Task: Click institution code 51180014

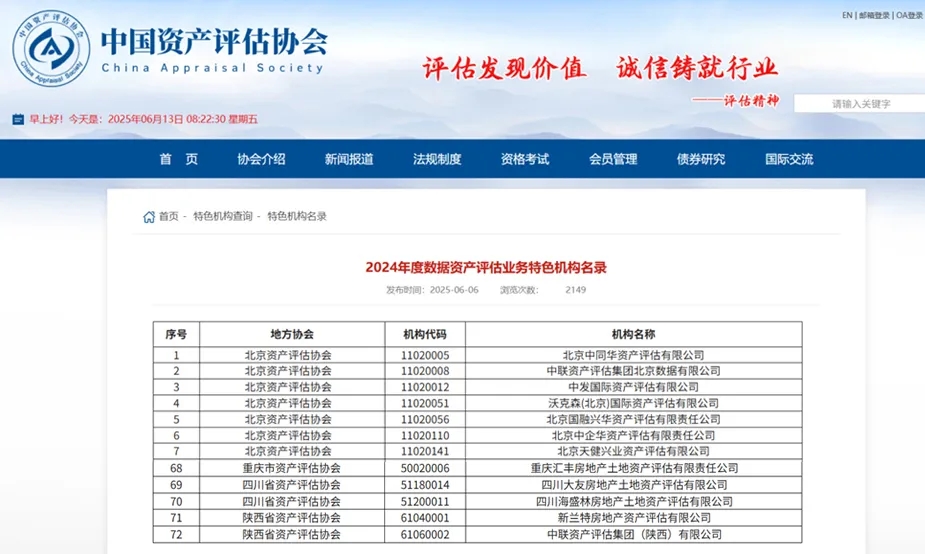Action: click(x=425, y=484)
